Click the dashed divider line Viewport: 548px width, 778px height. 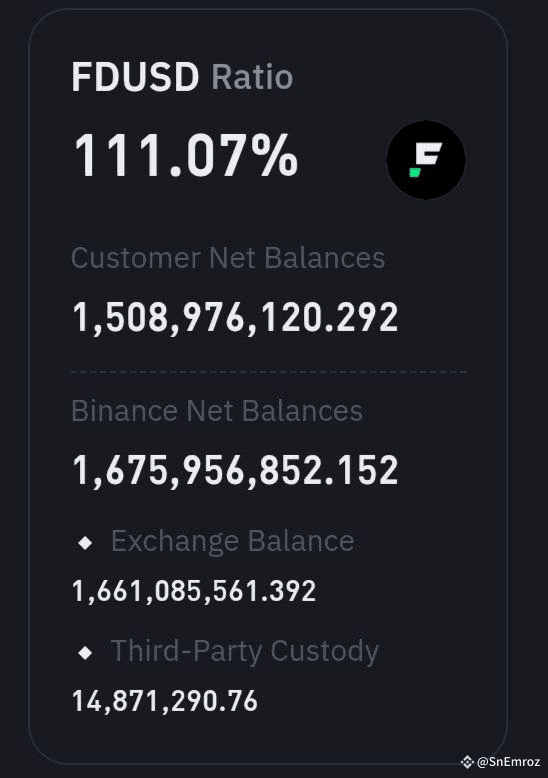268,372
